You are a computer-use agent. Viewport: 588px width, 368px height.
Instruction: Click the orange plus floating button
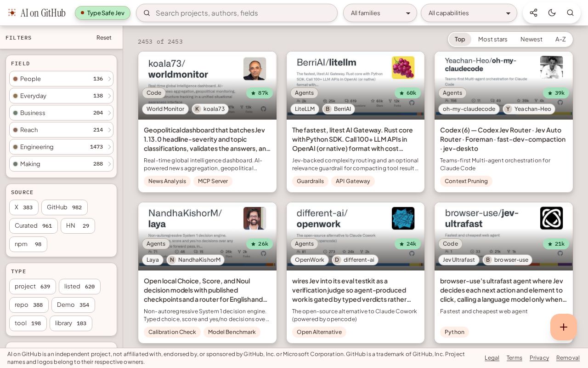(564, 327)
